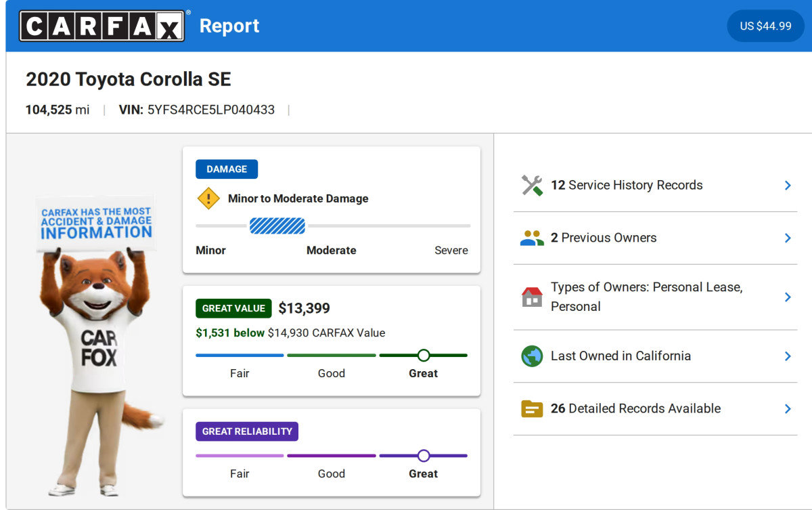Click the GREAT VALUE badge
Image resolution: width=812 pixels, height=510 pixels.
pos(233,308)
